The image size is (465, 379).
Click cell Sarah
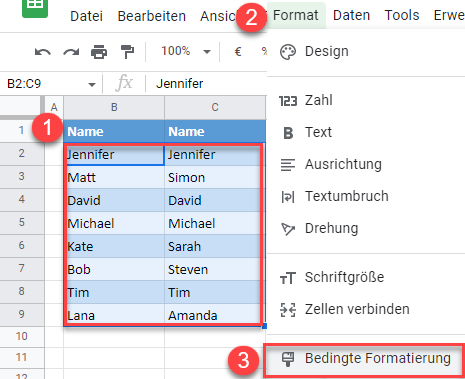tap(215, 246)
